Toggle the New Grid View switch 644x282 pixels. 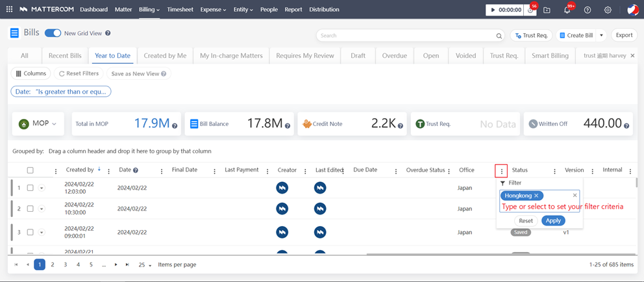pos(53,33)
